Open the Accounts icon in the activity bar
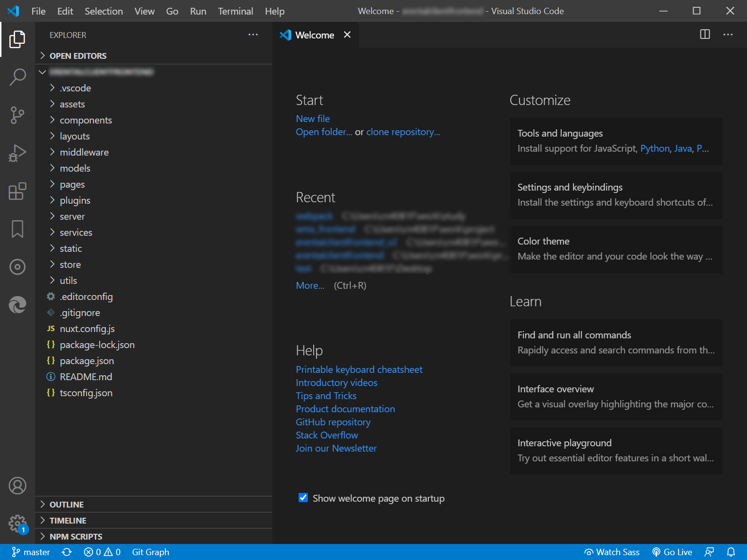The width and height of the screenshot is (747, 560). (18, 485)
